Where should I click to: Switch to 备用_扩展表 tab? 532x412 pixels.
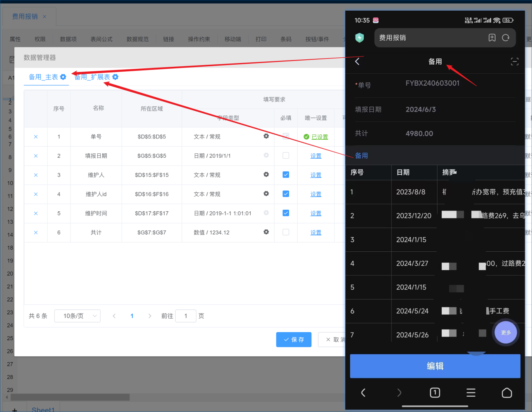[x=92, y=77]
